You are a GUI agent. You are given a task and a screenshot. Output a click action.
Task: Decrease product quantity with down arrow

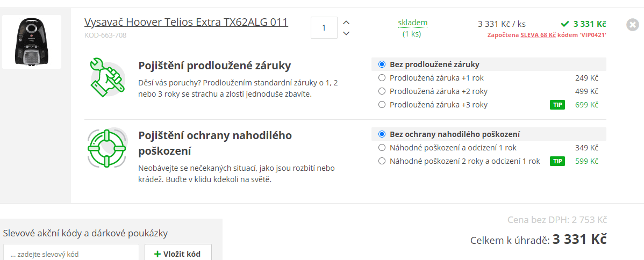pyautogui.click(x=346, y=33)
